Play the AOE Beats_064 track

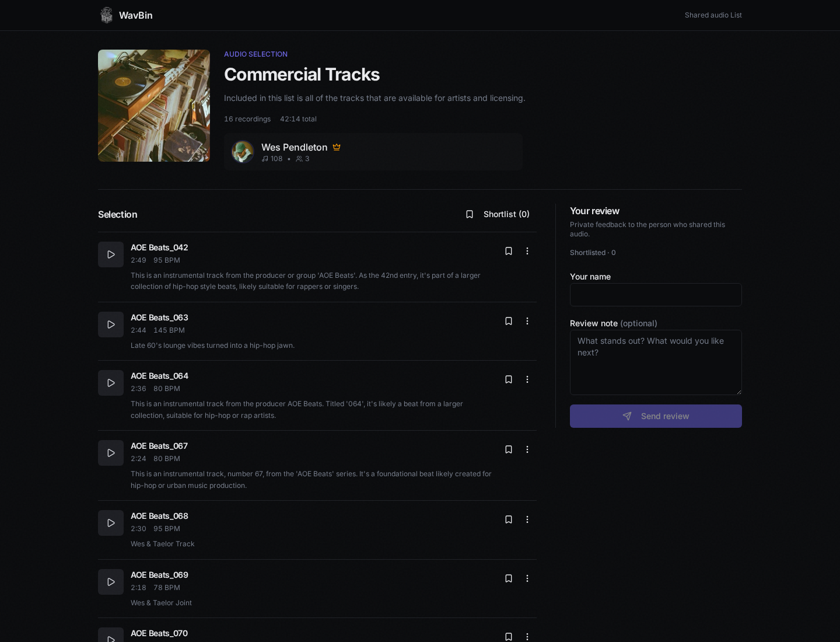coord(111,383)
